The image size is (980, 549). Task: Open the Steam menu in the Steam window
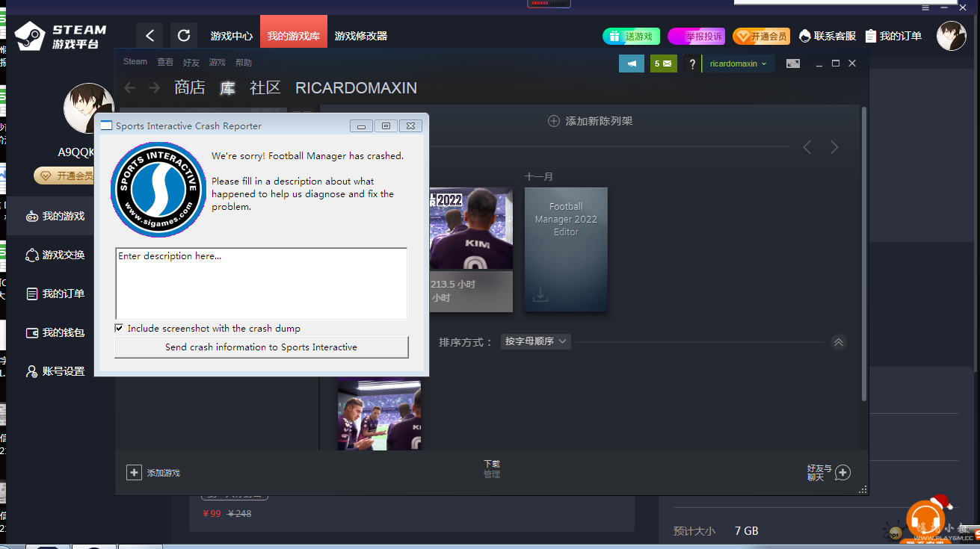tap(135, 62)
